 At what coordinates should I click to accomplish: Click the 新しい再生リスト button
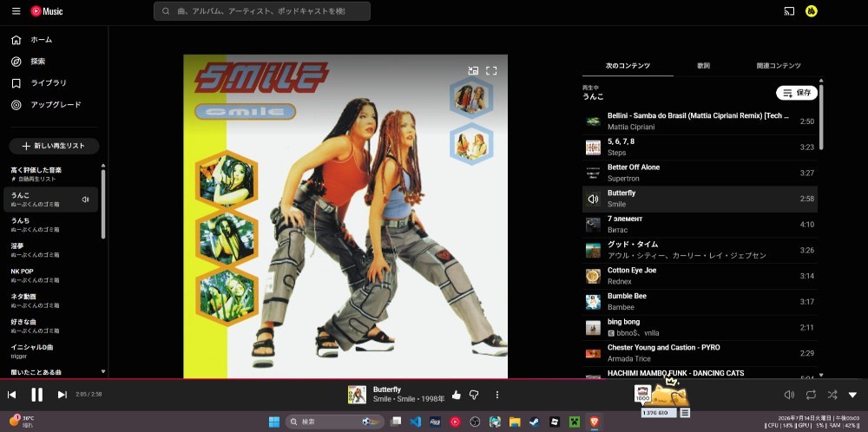54,146
